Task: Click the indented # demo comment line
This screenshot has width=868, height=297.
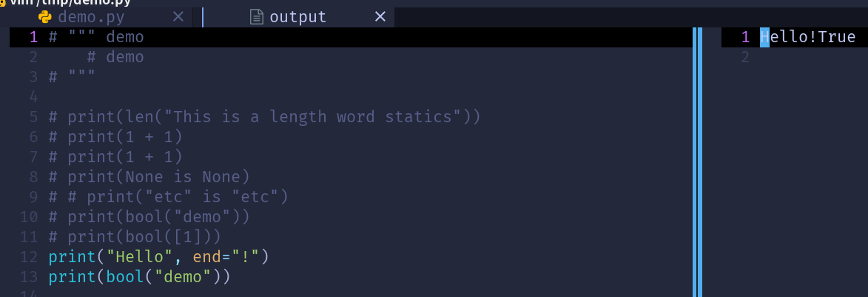Action: tap(115, 57)
